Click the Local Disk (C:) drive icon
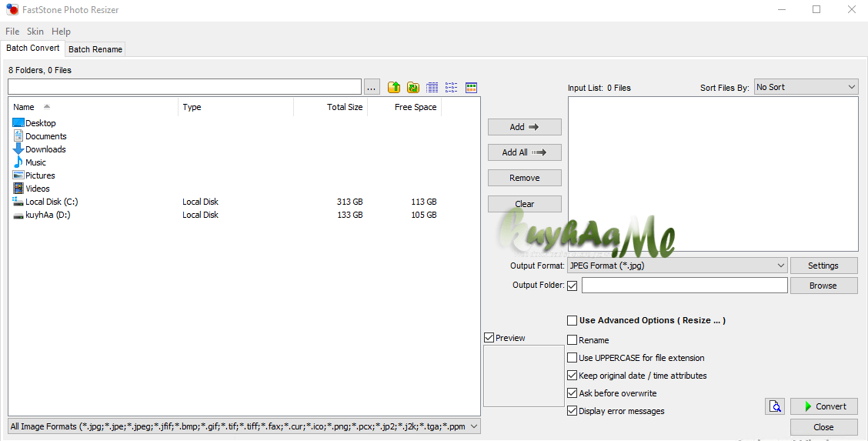 pyautogui.click(x=18, y=202)
